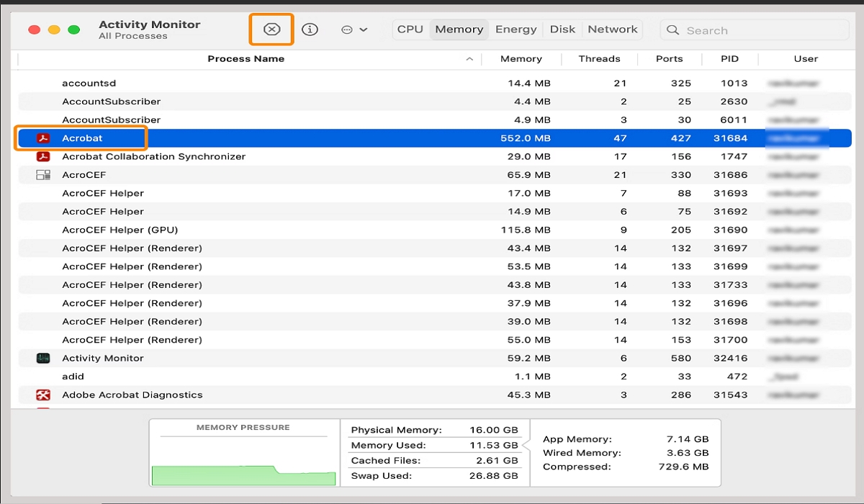This screenshot has width=864, height=504.
Task: Select the Adobe Acrobat Diagnostics process name
Action: coord(132,395)
